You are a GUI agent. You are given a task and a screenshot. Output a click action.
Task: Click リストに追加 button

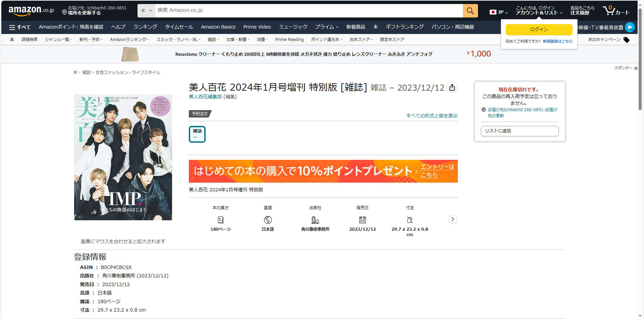[520, 131]
